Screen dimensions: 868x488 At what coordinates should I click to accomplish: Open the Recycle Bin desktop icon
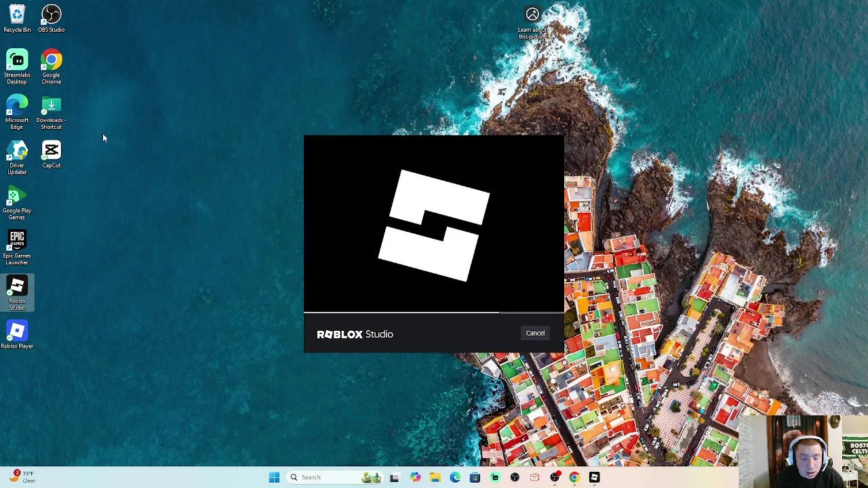pyautogui.click(x=17, y=19)
